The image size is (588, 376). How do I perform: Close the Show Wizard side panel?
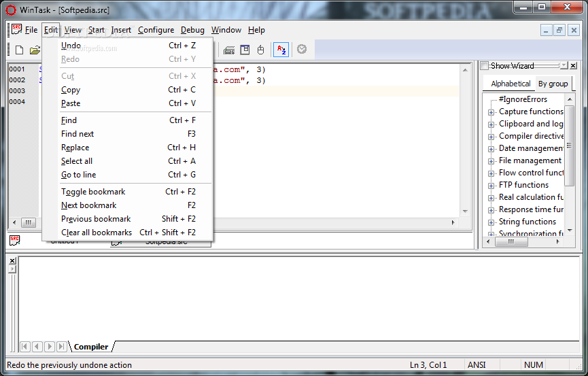coord(573,66)
